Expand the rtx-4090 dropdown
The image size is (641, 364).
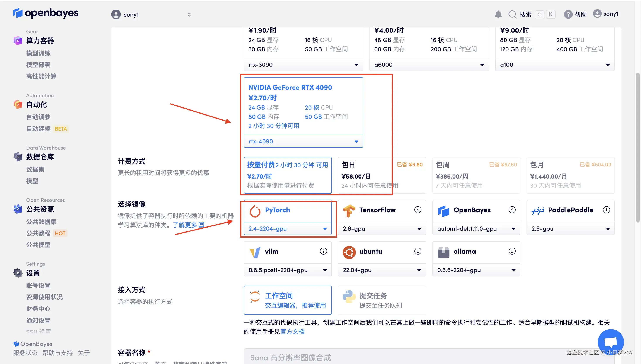303,141
